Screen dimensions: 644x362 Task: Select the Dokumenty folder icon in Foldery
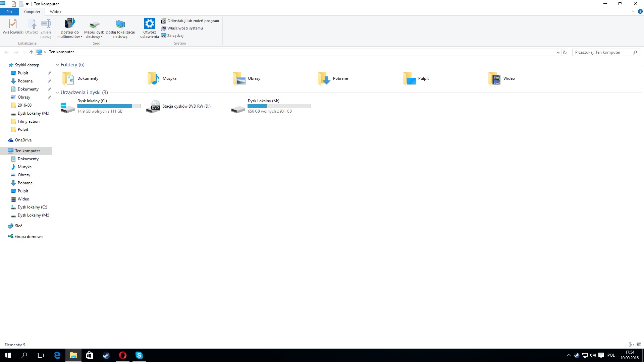pyautogui.click(x=68, y=78)
